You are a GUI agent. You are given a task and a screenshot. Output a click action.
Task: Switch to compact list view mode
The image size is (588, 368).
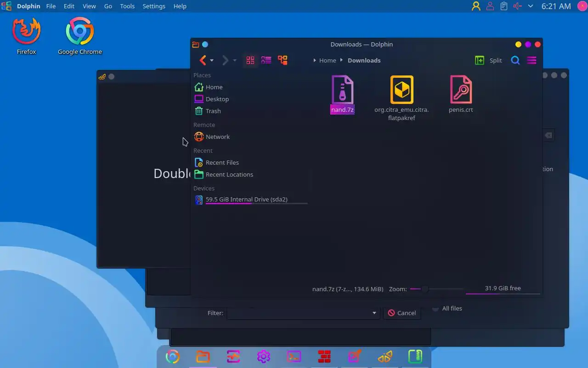(266, 60)
